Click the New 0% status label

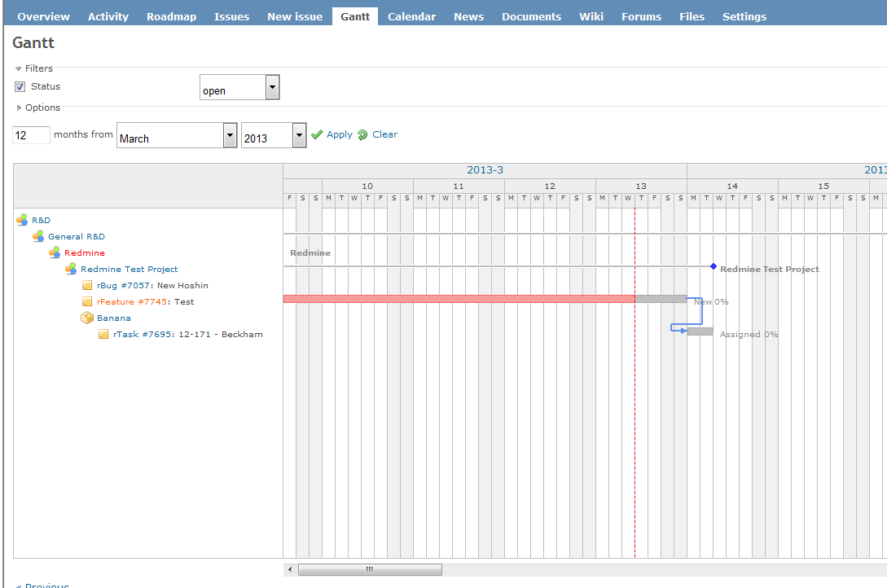click(711, 302)
